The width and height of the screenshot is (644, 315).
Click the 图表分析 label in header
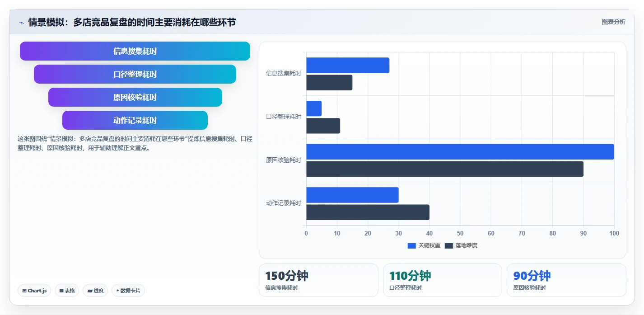(x=613, y=22)
